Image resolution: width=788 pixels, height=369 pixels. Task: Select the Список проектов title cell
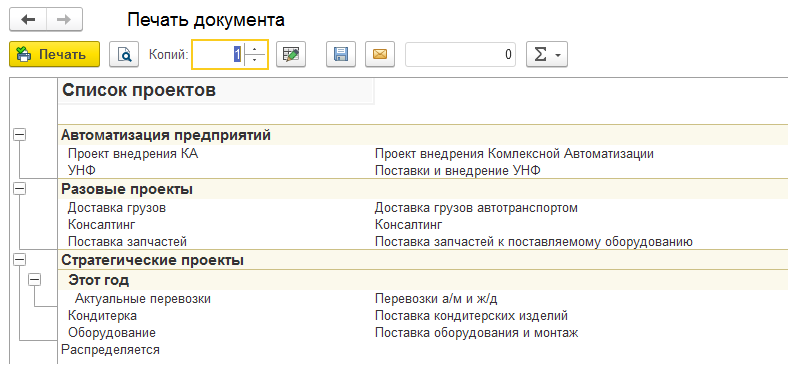(x=217, y=91)
